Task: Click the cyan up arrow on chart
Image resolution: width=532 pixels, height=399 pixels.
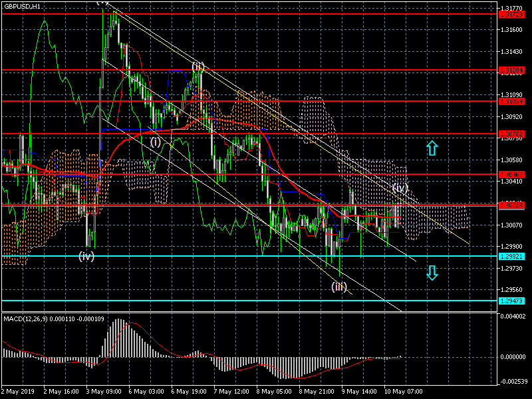Action: (x=432, y=148)
